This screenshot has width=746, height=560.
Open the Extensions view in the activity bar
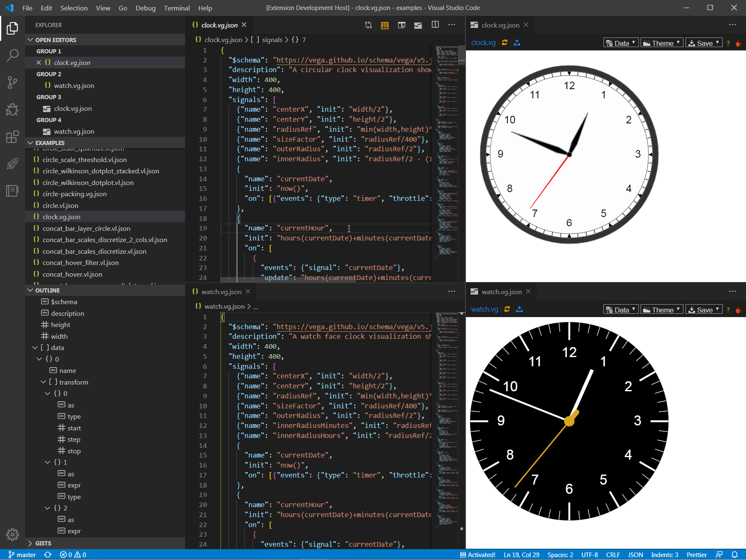click(x=12, y=137)
